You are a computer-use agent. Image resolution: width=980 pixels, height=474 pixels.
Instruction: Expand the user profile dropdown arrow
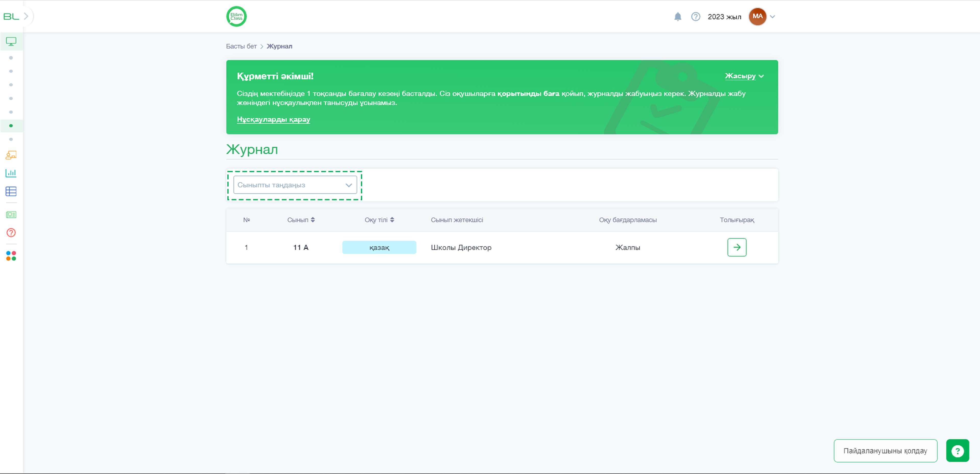[772, 17]
